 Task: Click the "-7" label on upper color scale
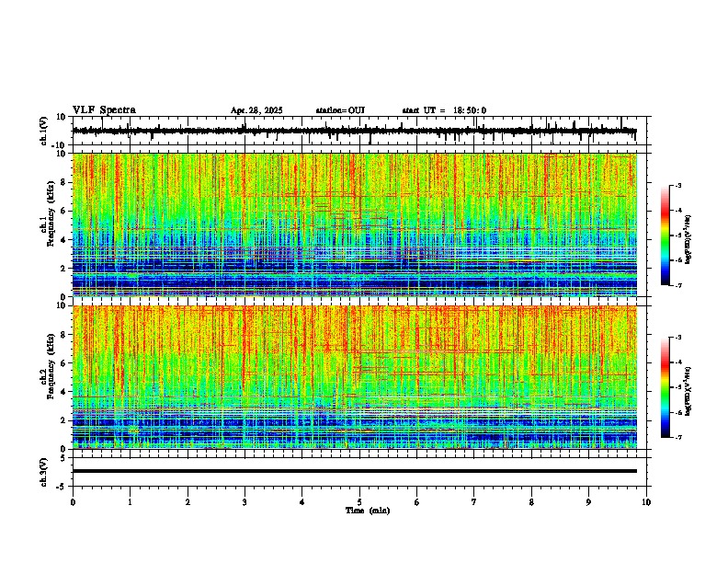678,285
